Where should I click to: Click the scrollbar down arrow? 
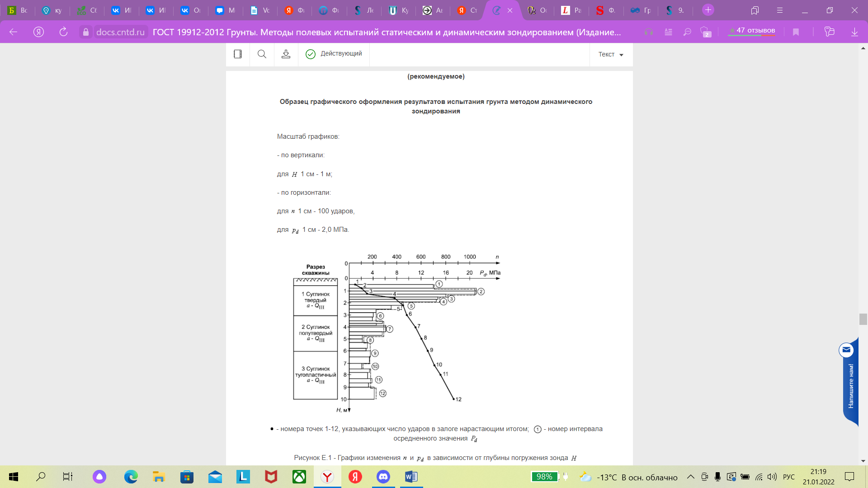863,461
